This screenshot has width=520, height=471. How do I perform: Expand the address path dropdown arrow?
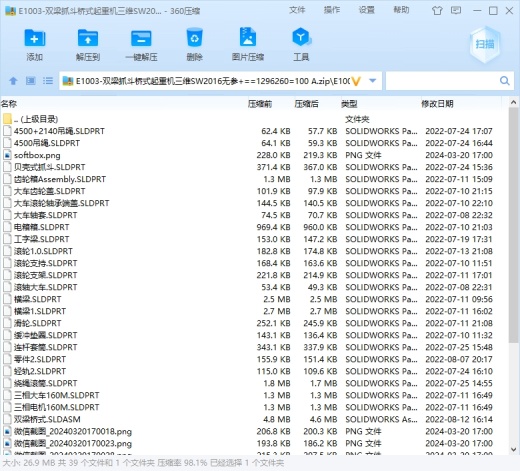[373, 81]
